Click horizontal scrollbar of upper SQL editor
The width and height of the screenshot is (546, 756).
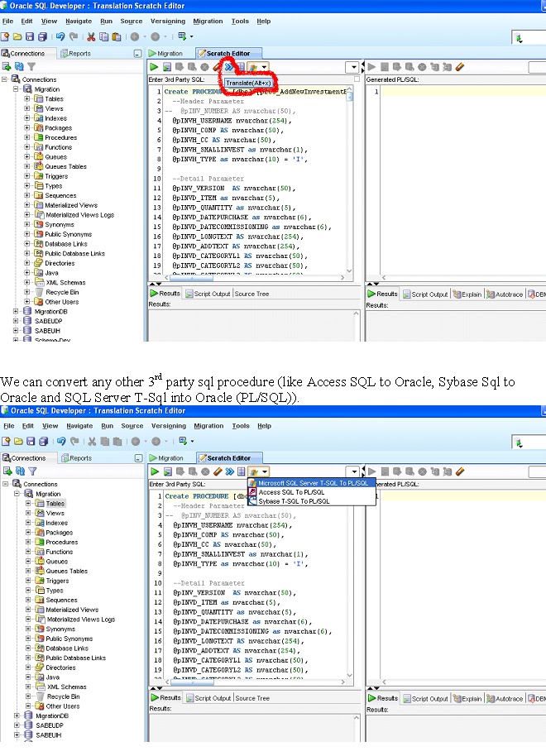tap(254, 278)
